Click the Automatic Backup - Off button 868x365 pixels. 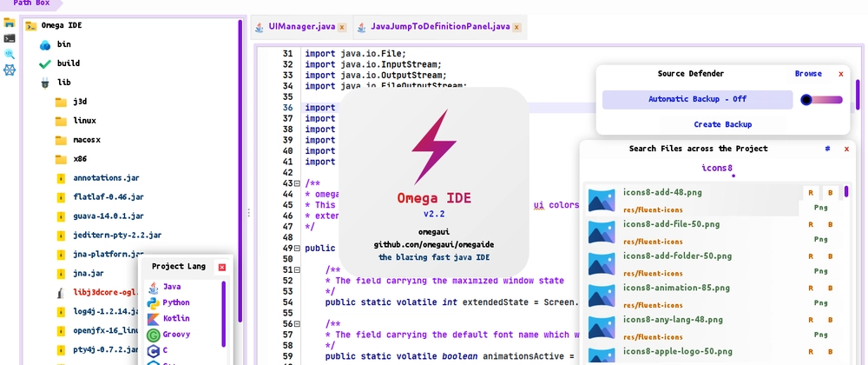tap(697, 100)
